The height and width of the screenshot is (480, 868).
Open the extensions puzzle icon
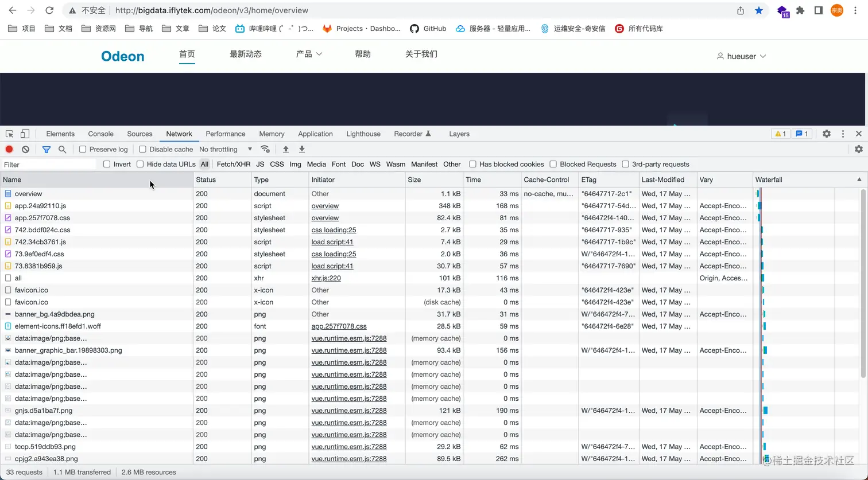800,10
